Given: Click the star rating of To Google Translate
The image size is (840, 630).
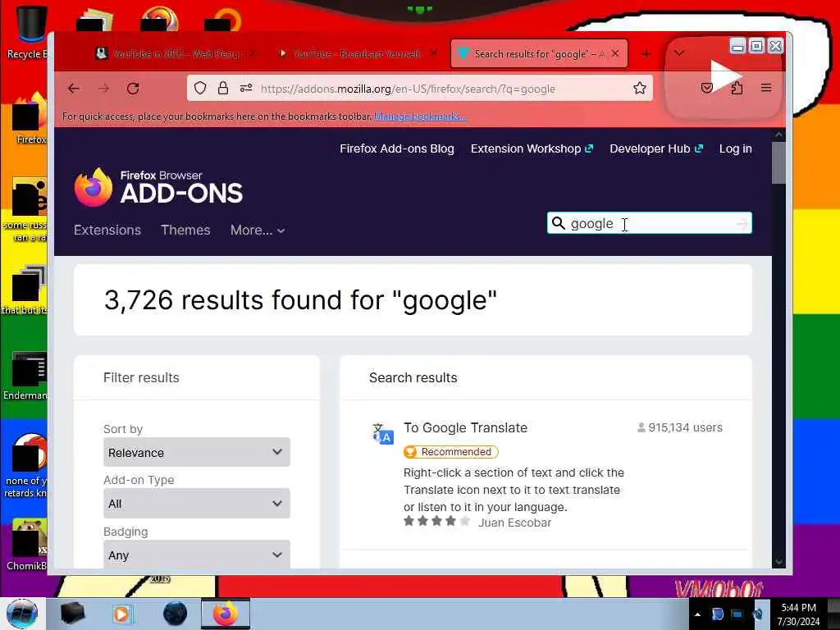Looking at the screenshot, I should pos(436,521).
